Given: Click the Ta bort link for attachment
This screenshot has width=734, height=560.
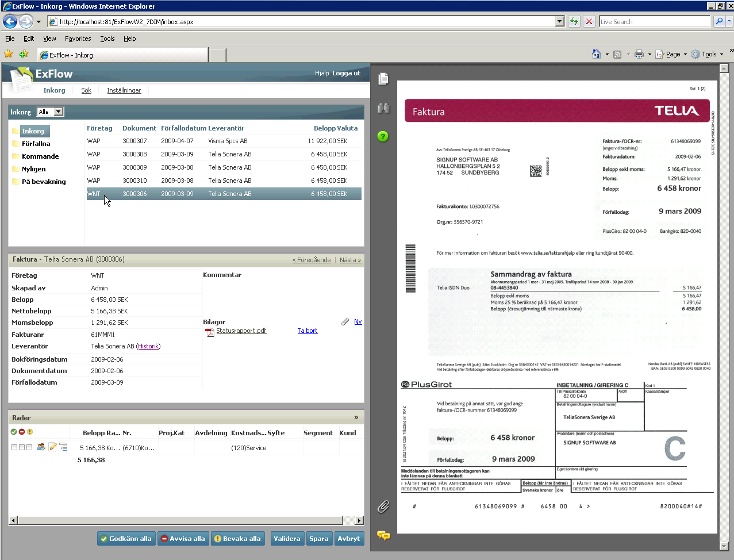Looking at the screenshot, I should pyautogui.click(x=308, y=331).
